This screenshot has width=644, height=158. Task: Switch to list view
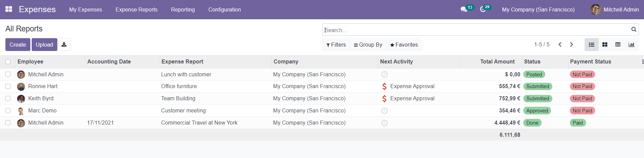click(591, 45)
